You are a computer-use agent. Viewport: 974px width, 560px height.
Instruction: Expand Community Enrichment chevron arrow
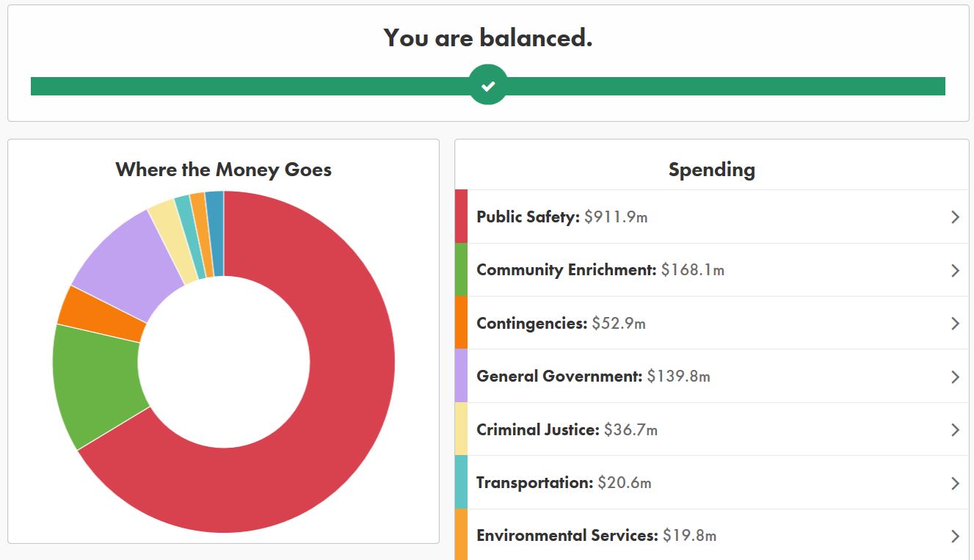[955, 270]
